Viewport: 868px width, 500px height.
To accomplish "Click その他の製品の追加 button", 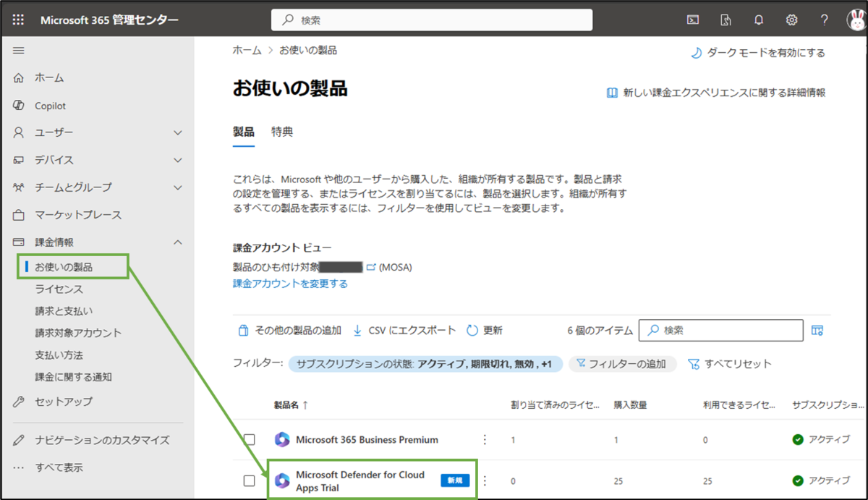I will [x=289, y=330].
